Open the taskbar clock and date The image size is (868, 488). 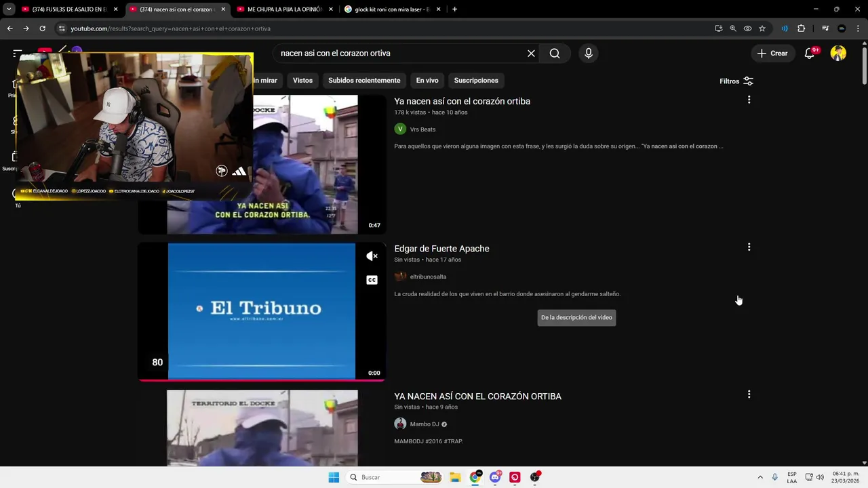tap(846, 477)
